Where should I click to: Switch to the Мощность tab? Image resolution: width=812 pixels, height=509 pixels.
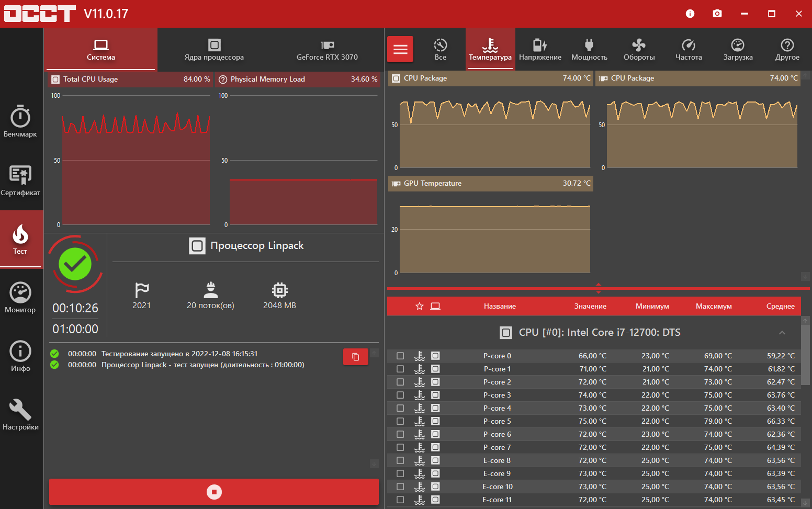[589, 50]
